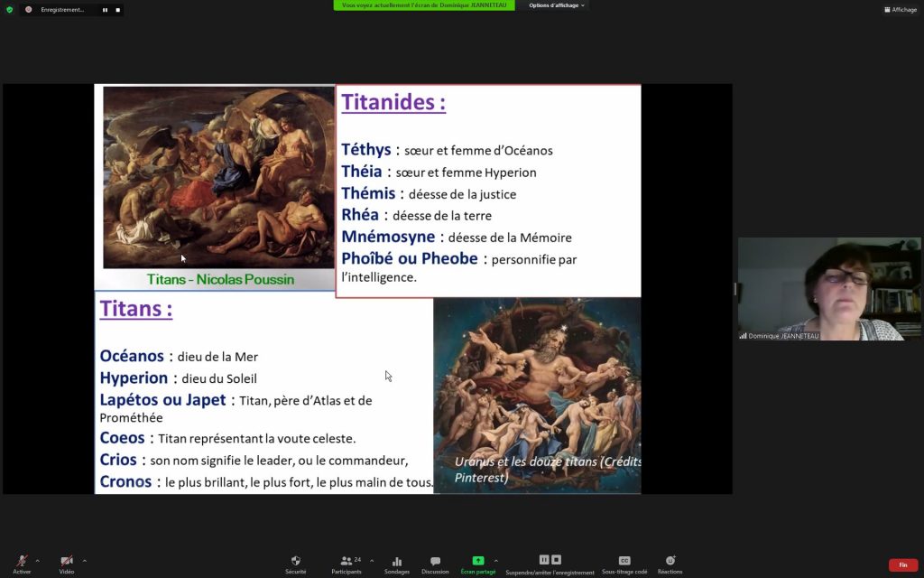The width and height of the screenshot is (924, 578).
Task: Click the Uranus et les douze titans image
Action: [x=537, y=396]
